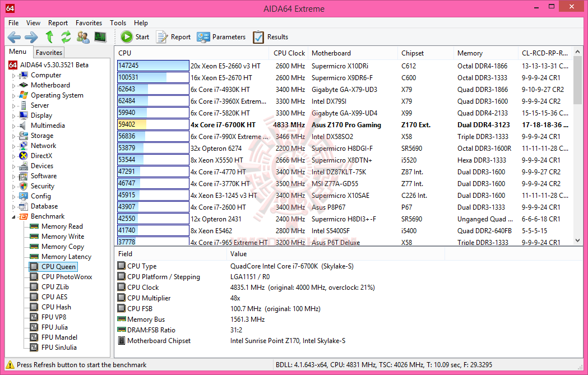Click the Refresh toolbar icon

66,37
